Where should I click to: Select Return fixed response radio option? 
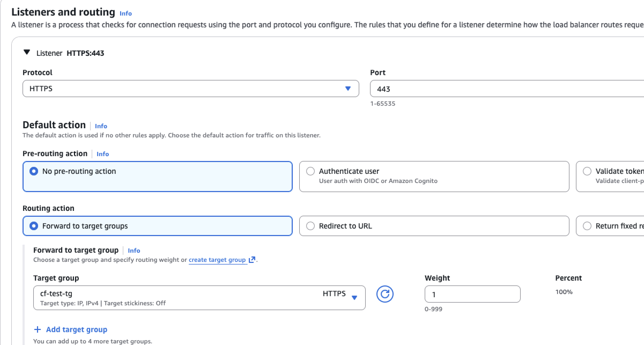point(587,226)
